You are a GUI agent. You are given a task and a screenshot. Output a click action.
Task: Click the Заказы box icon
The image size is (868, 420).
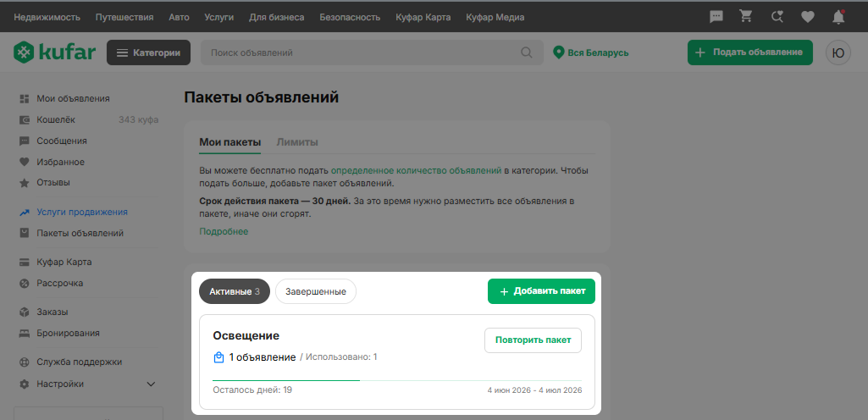(x=24, y=312)
